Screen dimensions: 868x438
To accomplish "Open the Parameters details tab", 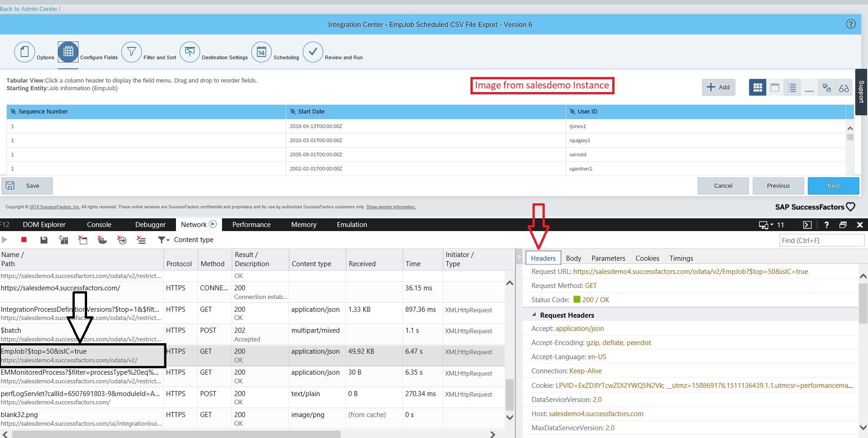I will (608, 258).
